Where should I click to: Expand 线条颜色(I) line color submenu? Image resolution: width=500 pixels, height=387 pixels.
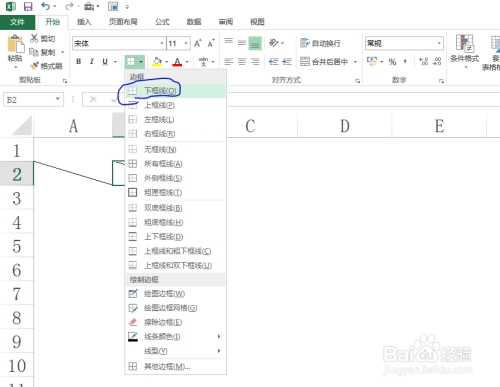point(176,337)
